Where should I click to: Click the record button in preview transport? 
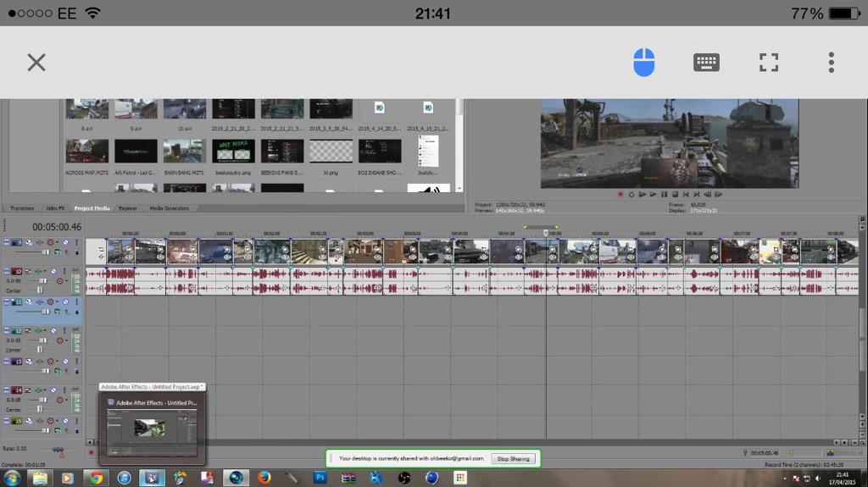click(620, 194)
